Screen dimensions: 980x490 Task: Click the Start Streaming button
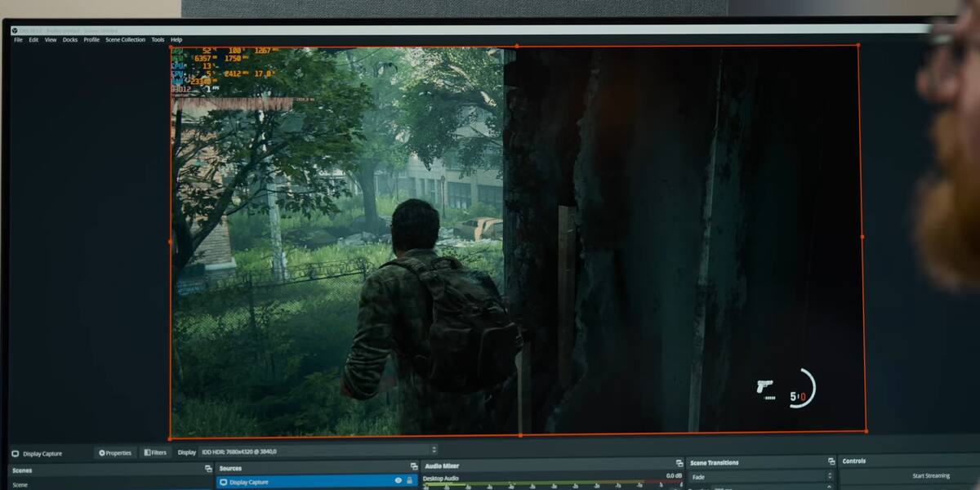931,475
